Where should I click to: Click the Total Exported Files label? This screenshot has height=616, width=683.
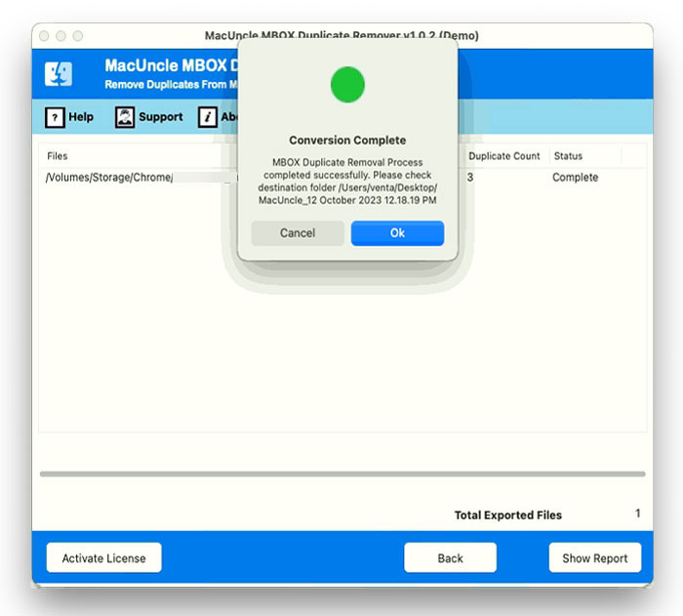pos(508,515)
